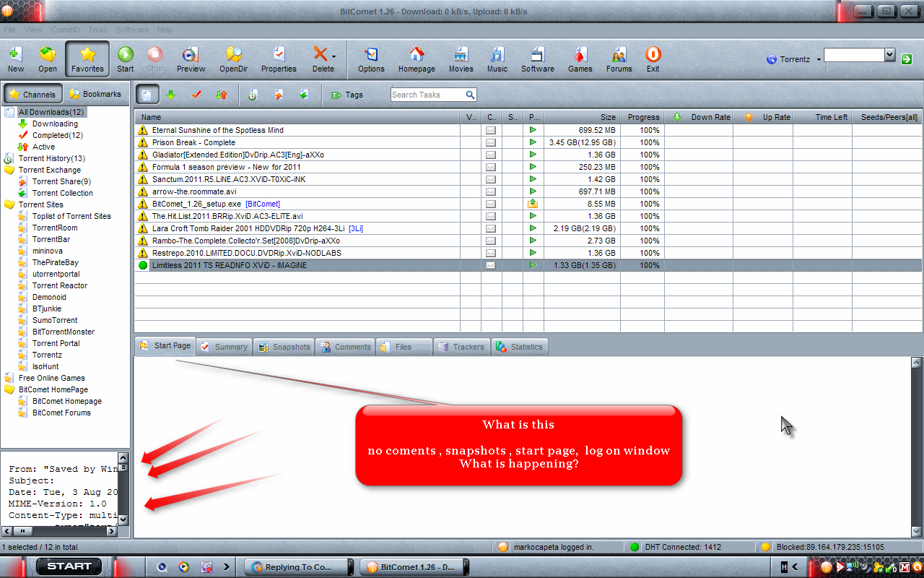The image size is (924, 578).
Task: Toggle the Favorites panel button
Action: click(87, 59)
